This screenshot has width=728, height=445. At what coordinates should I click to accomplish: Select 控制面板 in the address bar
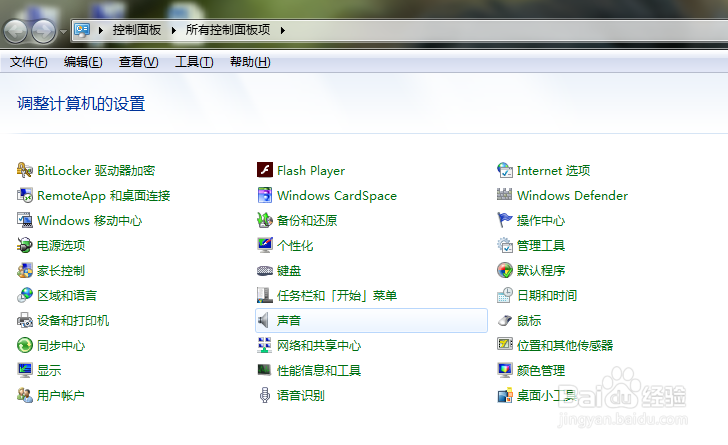coord(136,30)
